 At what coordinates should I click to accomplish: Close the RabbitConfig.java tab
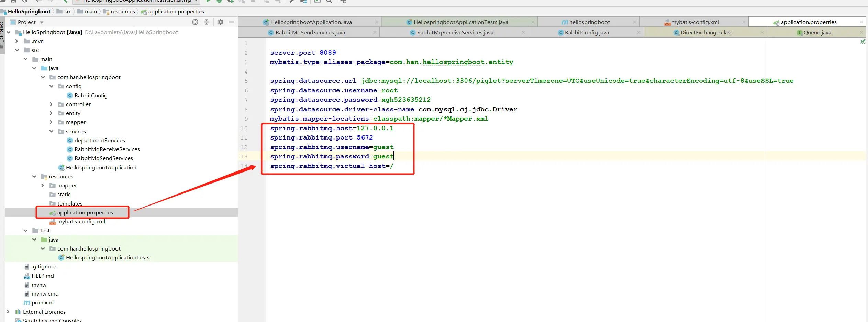coord(638,32)
